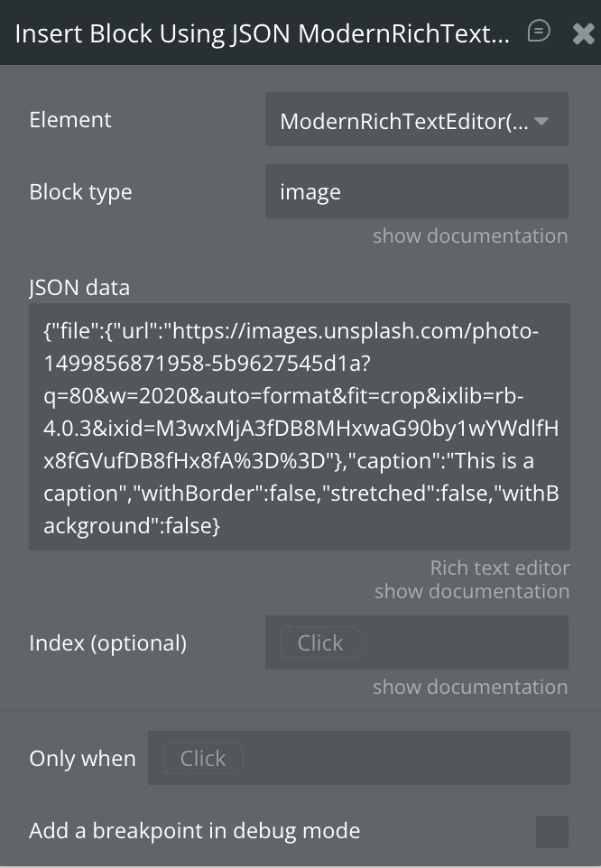Click the Add a breakpoint label text
601x868 pixels.
coord(194,831)
